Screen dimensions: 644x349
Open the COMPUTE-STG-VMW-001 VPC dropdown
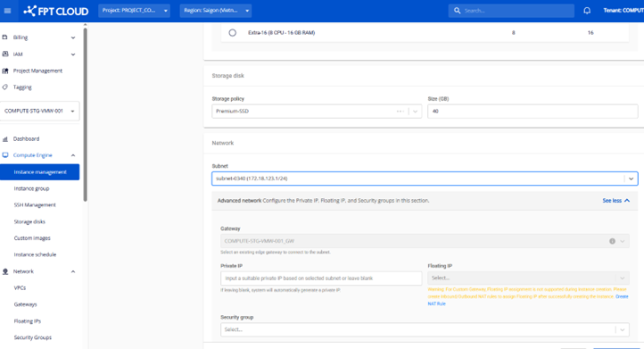point(40,111)
